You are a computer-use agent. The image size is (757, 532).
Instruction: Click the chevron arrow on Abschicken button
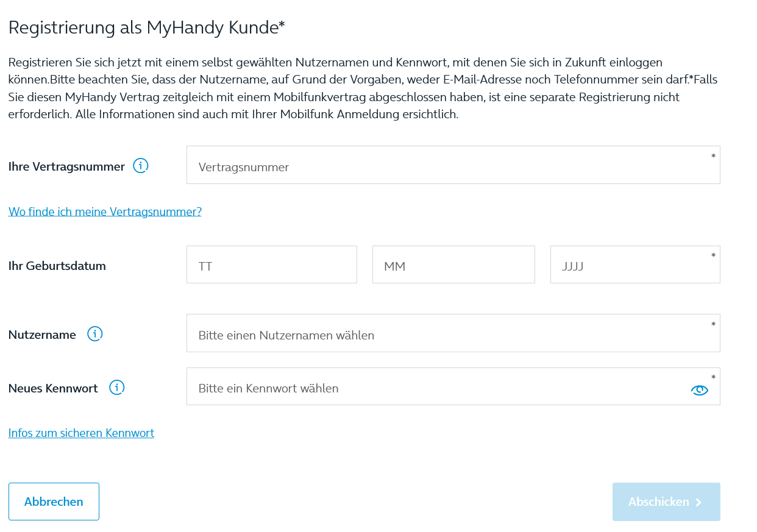tap(698, 502)
